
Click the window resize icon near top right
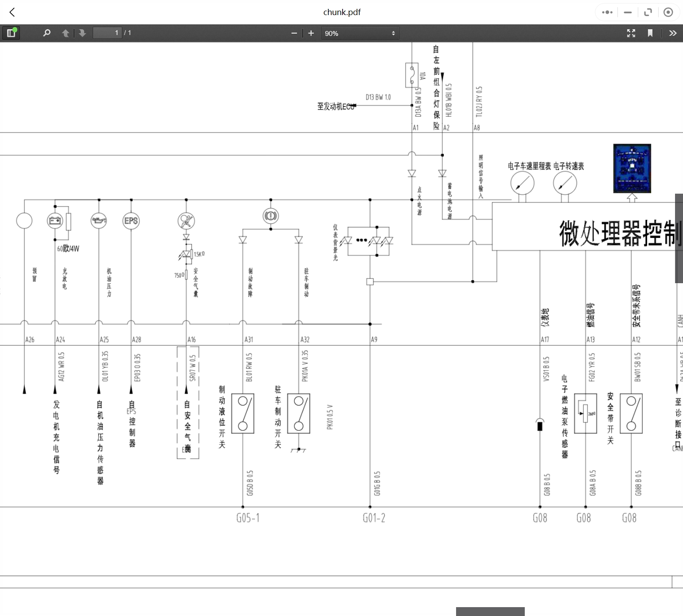click(x=648, y=12)
